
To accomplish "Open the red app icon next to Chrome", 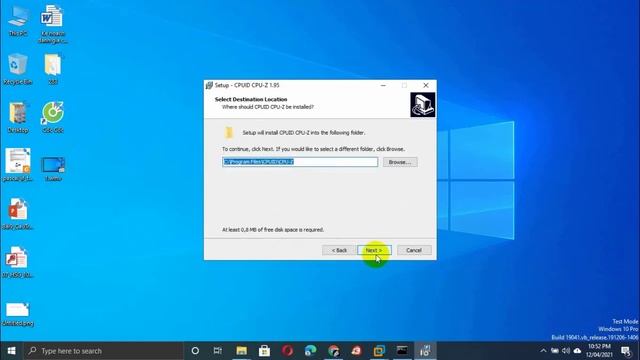I will point(356,351).
